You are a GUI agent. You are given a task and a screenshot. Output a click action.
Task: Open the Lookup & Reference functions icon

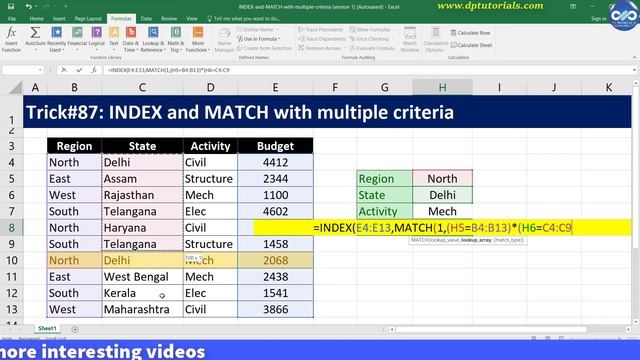153,33
